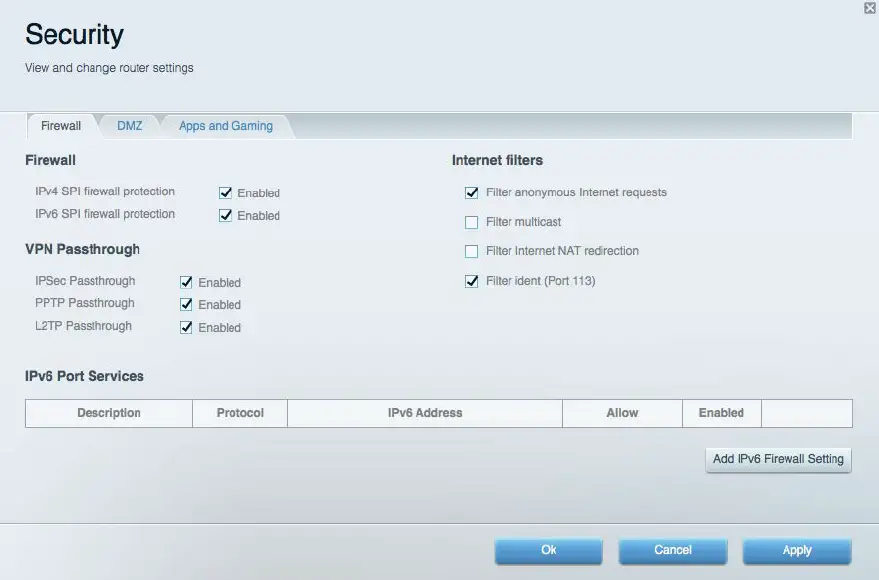Click Add IPv6 Firewall Setting button

pyautogui.click(x=778, y=459)
